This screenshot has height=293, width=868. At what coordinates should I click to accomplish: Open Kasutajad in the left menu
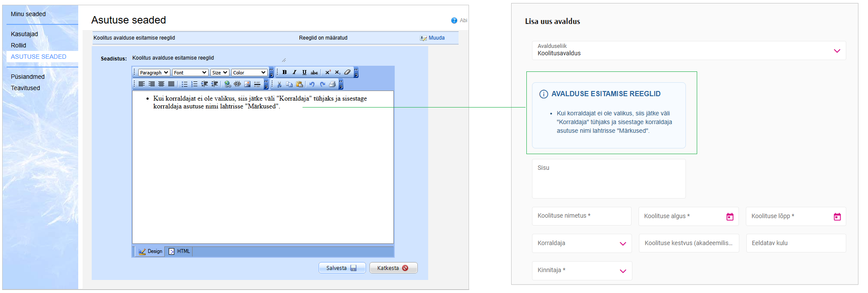(x=24, y=34)
